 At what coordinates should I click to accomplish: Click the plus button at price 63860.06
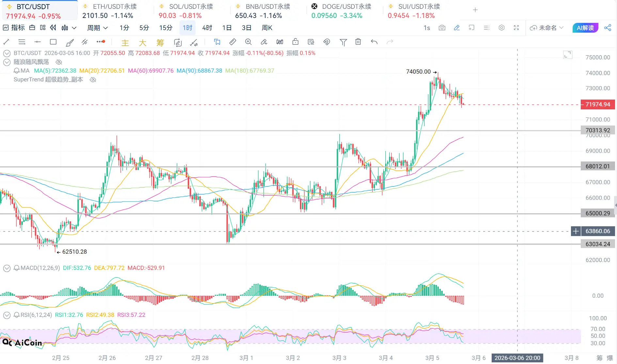coord(576,231)
